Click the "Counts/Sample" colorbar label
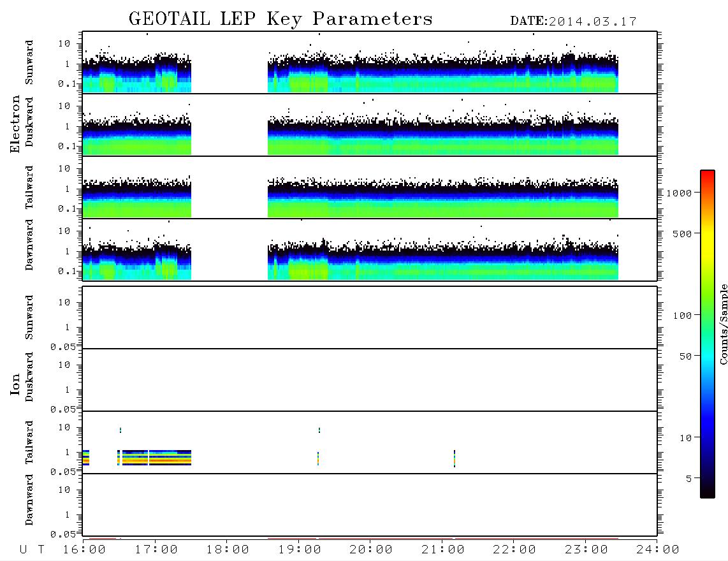Image resolution: width=728 pixels, height=561 pixels. coord(724,324)
